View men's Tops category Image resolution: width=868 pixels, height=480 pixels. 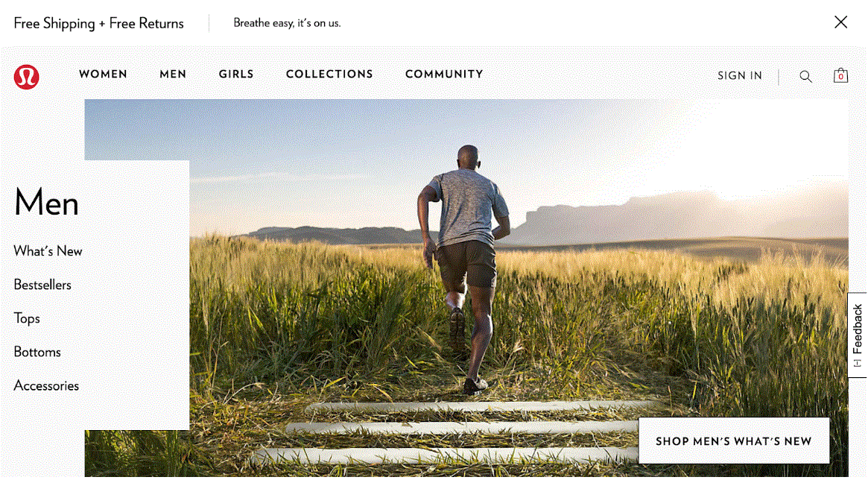tap(27, 318)
